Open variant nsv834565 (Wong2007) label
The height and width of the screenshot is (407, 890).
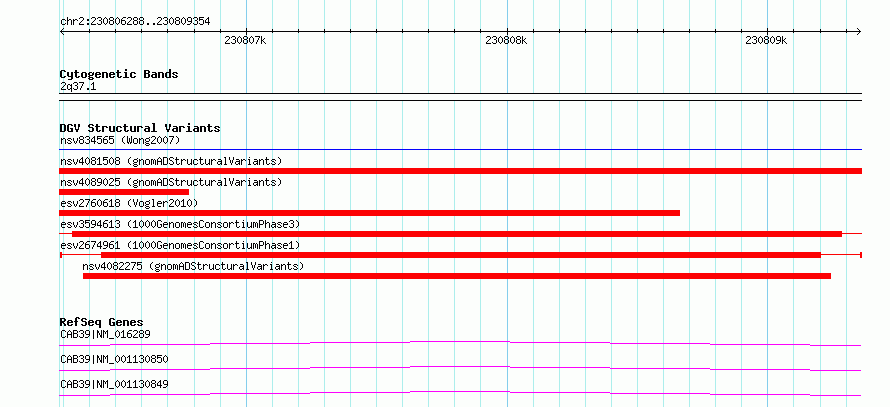pos(120,140)
